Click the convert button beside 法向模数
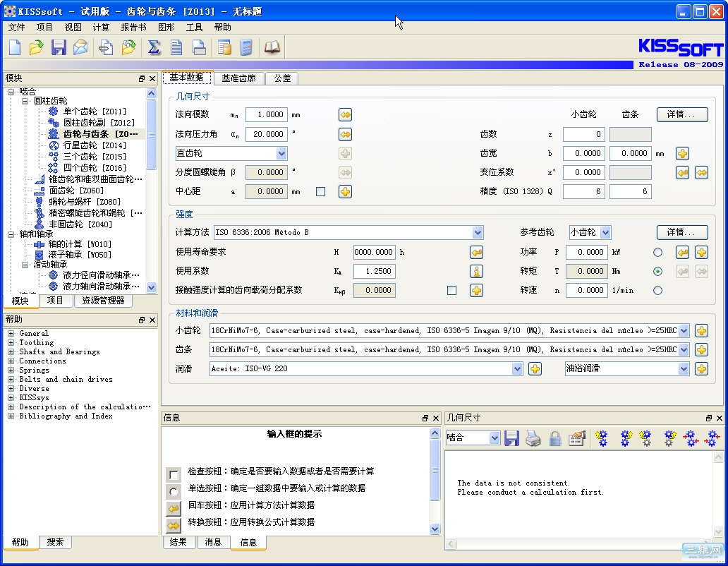The width and height of the screenshot is (728, 566). tap(345, 115)
